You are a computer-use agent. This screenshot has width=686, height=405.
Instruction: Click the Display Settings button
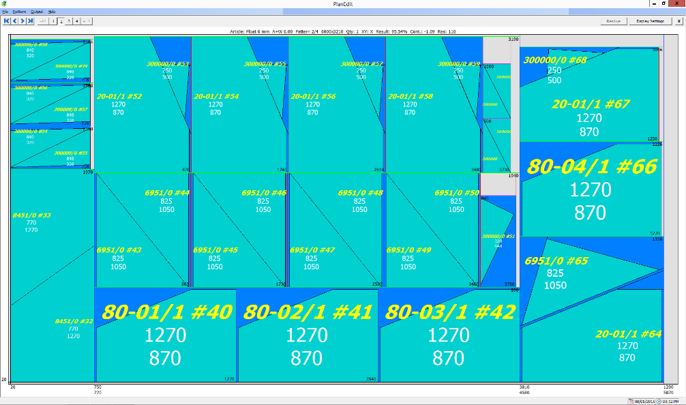click(x=650, y=21)
